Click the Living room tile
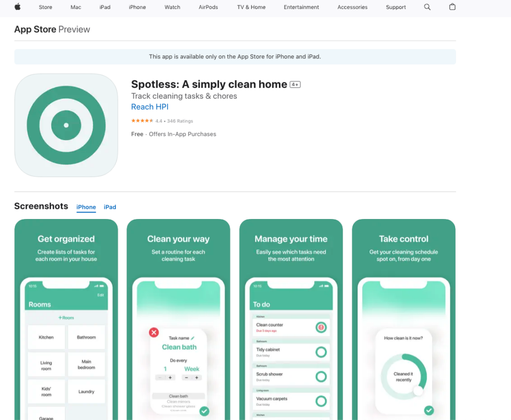The height and width of the screenshot is (420, 511). click(46, 365)
